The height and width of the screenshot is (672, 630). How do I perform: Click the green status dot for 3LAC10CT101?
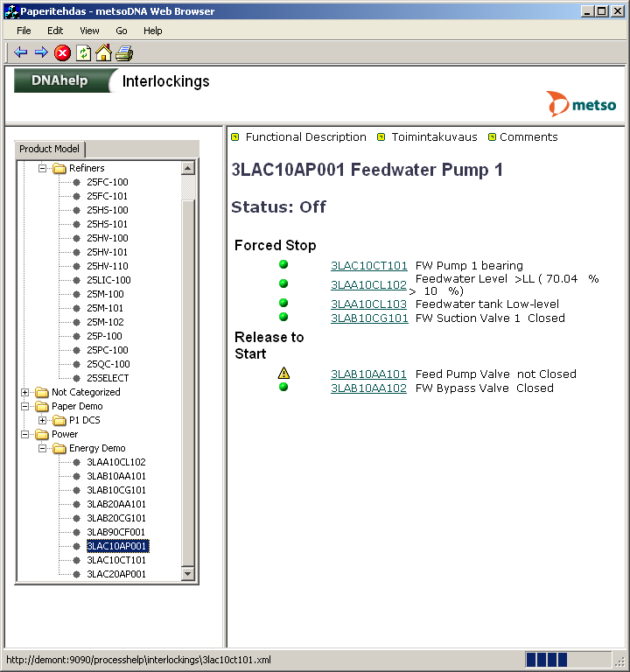click(283, 264)
